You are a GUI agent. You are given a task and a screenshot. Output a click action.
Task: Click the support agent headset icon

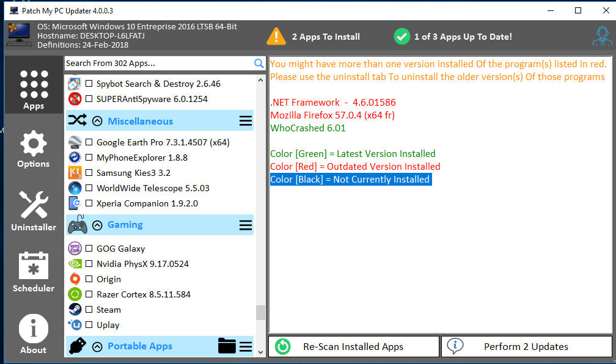(x=603, y=37)
